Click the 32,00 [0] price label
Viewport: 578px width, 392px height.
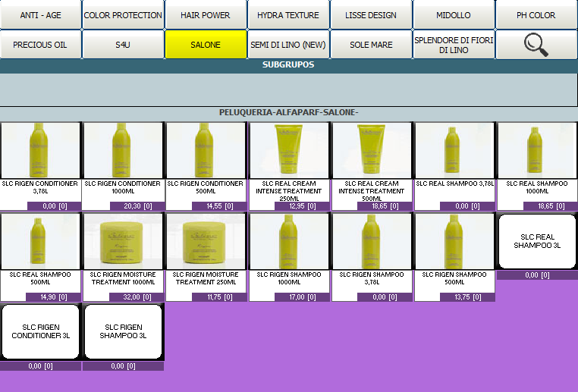coord(137,297)
